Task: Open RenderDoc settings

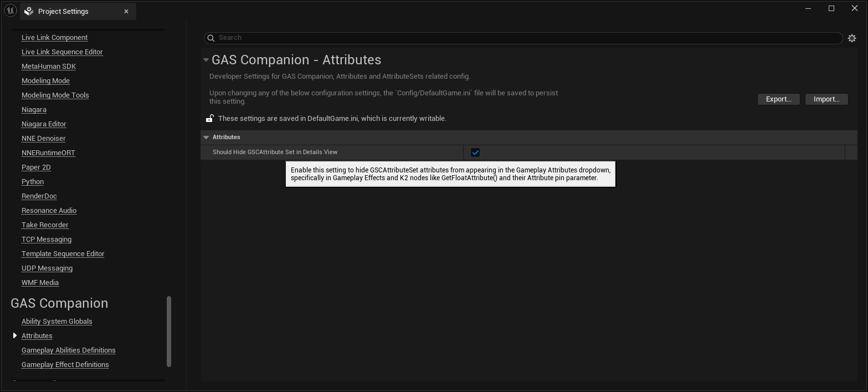Action: click(x=39, y=196)
